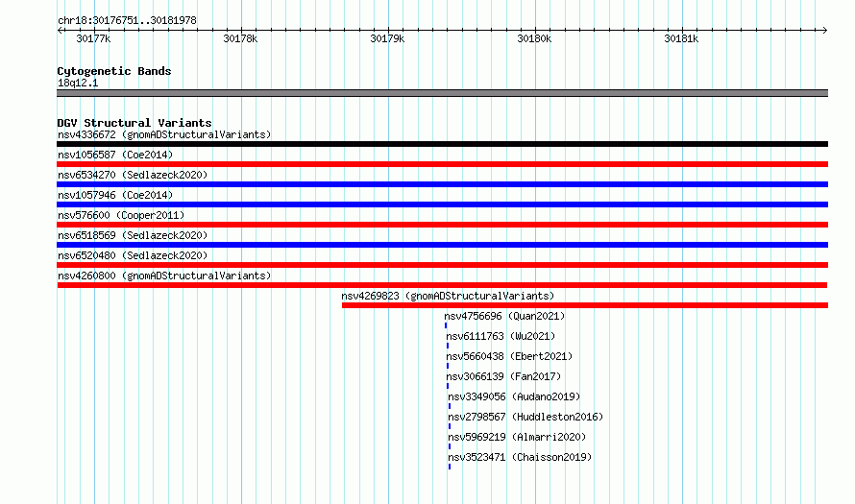The height and width of the screenshot is (504, 855).
Task: Click the ruler's left arrow end
Action: (60, 30)
